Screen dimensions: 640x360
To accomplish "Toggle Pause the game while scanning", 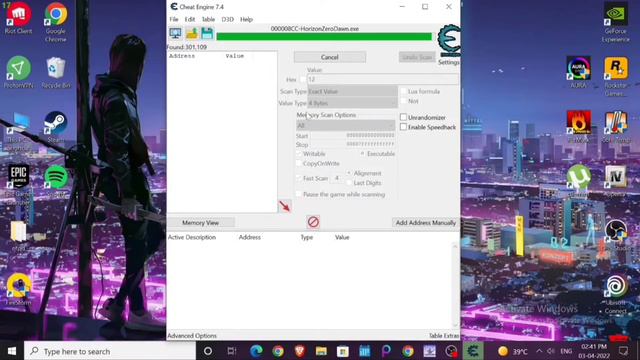I will coord(299,195).
